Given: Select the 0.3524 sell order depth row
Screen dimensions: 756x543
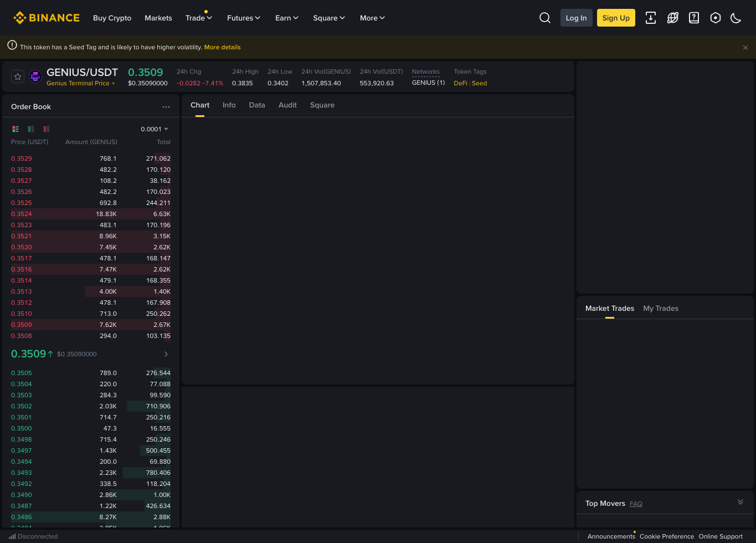Looking at the screenshot, I should [91, 214].
